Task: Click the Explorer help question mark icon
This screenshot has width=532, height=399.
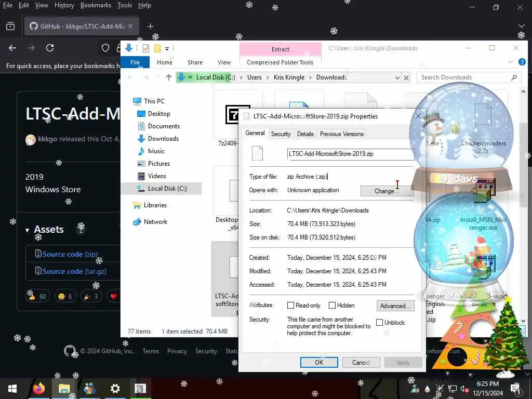Action: pyautogui.click(x=522, y=62)
